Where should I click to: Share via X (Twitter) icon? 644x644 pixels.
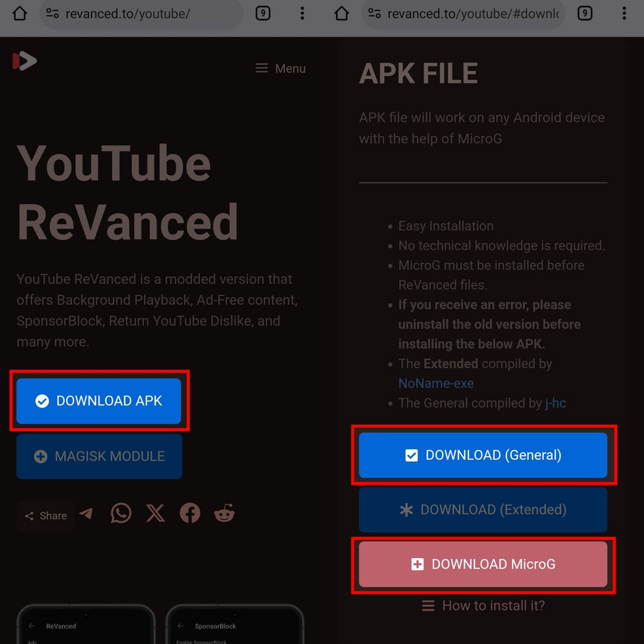click(x=155, y=513)
